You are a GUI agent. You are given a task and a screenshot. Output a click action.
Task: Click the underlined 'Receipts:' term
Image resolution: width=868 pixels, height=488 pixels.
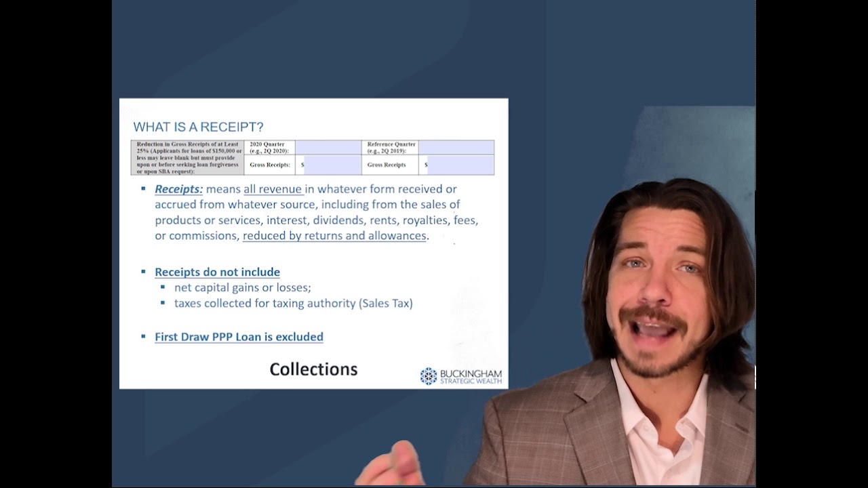coord(179,189)
